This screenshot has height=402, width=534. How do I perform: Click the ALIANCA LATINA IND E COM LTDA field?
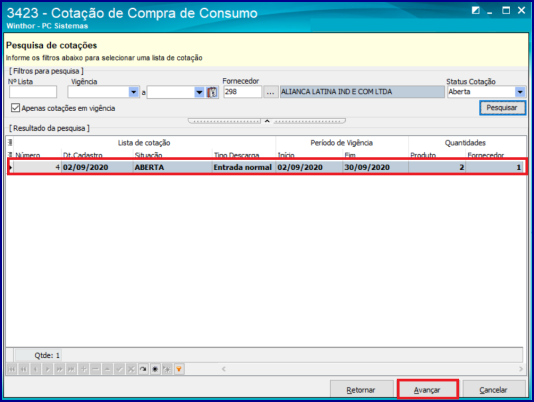pos(362,92)
